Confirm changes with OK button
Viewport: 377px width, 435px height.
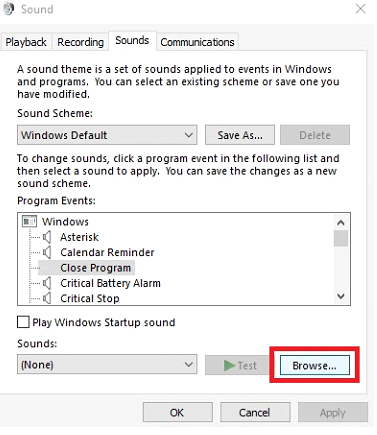tap(177, 412)
